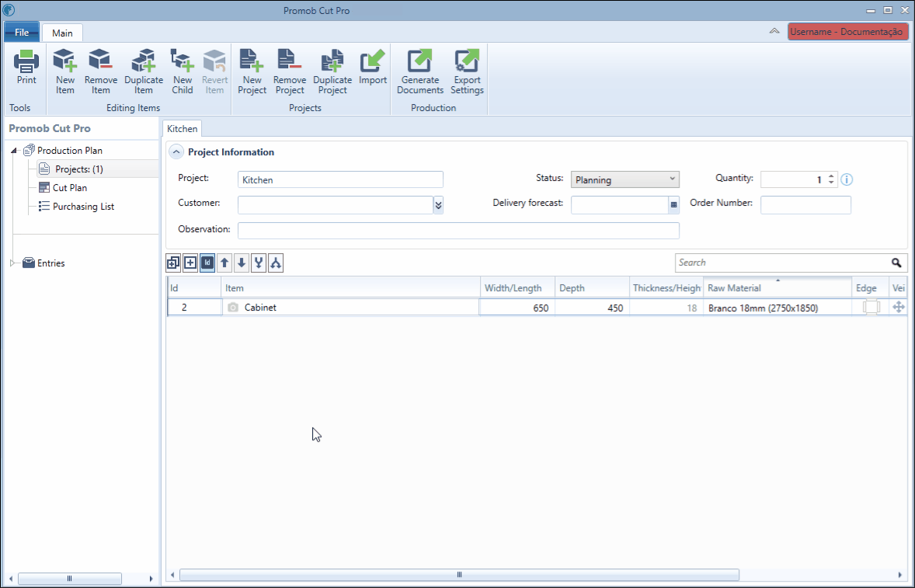Click the expand-all items icon
The height and width of the screenshot is (588, 915).
[x=173, y=263]
